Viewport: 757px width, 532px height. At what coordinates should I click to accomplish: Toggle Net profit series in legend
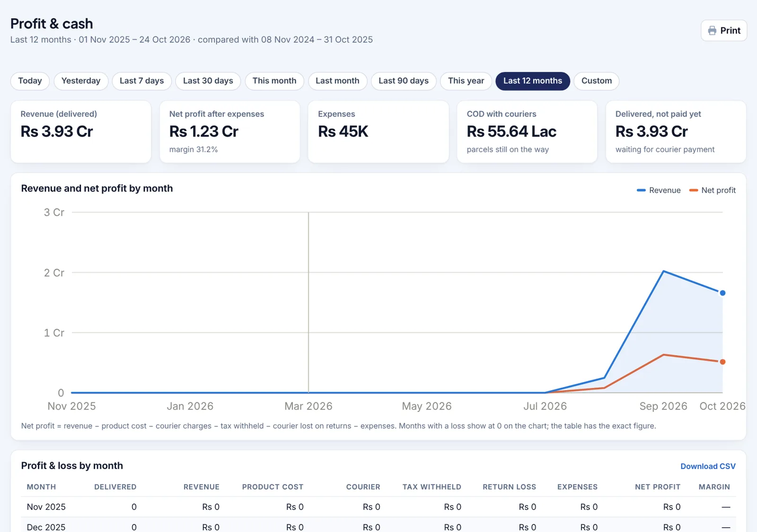coord(713,190)
